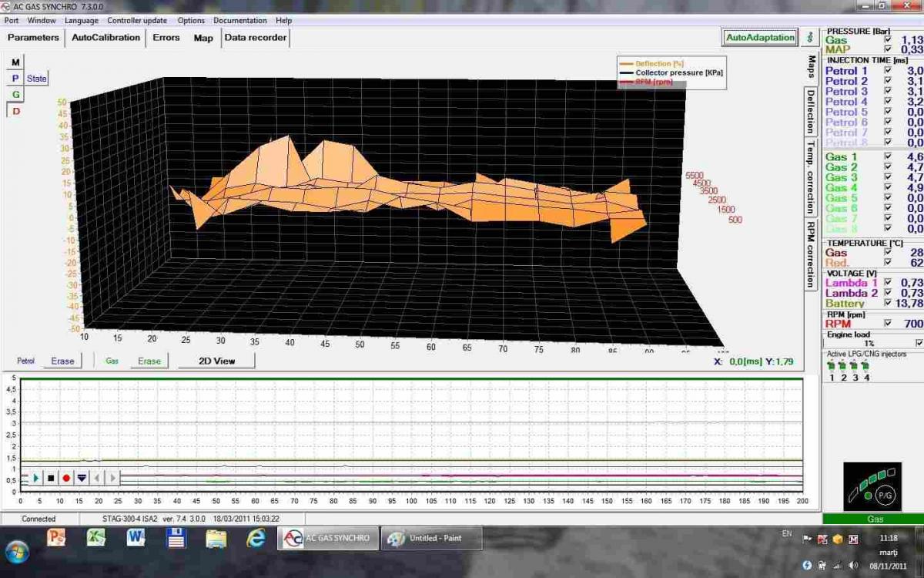Toggle the Engine load checkbox
The height and width of the screenshot is (578, 924).
point(918,343)
